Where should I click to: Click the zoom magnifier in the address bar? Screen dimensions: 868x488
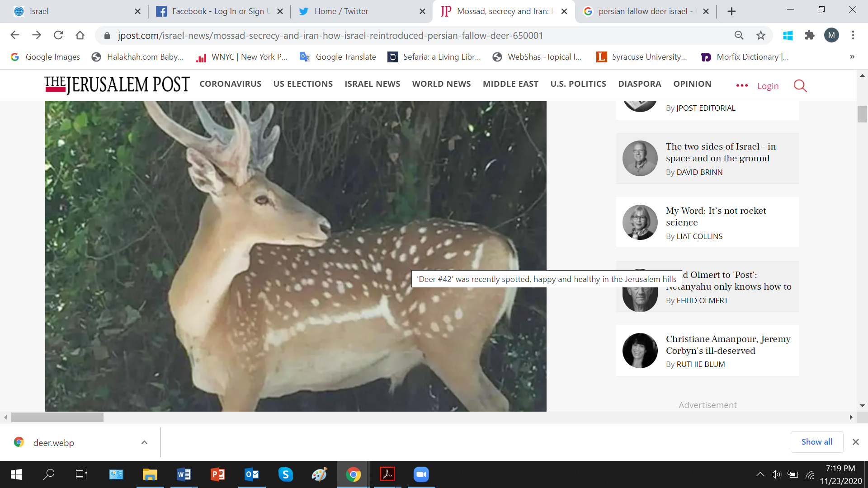pos(739,35)
